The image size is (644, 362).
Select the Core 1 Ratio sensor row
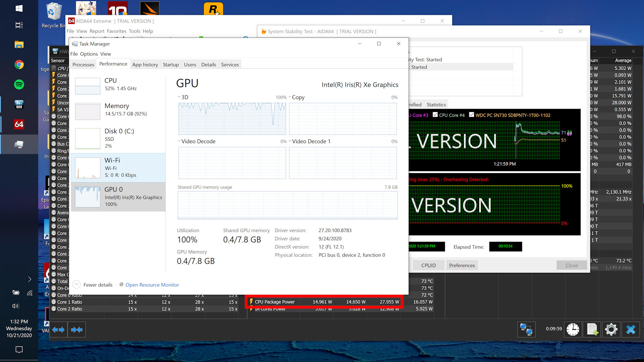click(x=144, y=302)
